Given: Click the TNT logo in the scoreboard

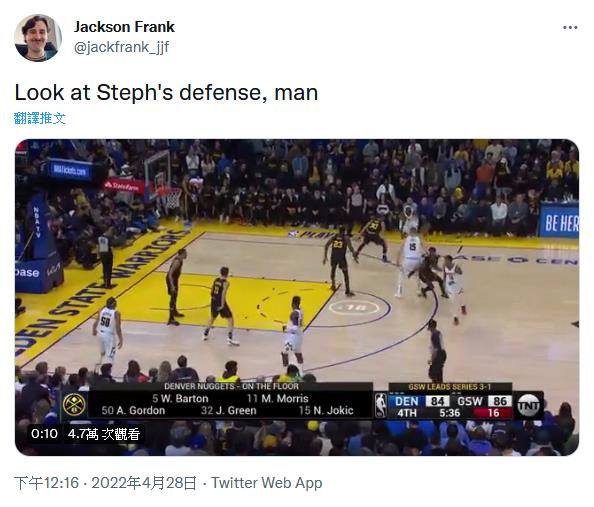Looking at the screenshot, I should tap(528, 406).
